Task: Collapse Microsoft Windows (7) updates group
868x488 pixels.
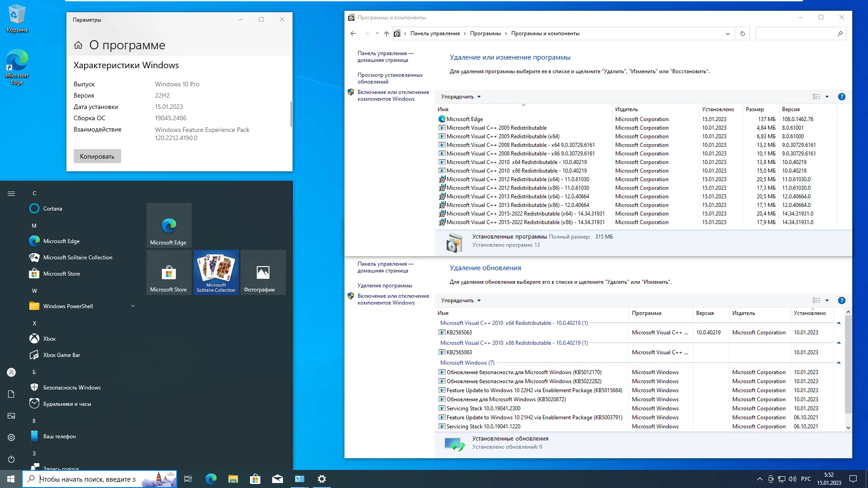Action: click(x=839, y=363)
